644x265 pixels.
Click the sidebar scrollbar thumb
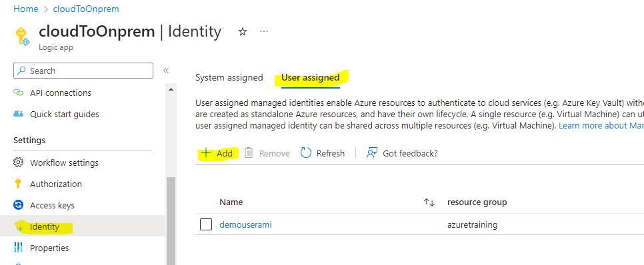tap(171, 220)
